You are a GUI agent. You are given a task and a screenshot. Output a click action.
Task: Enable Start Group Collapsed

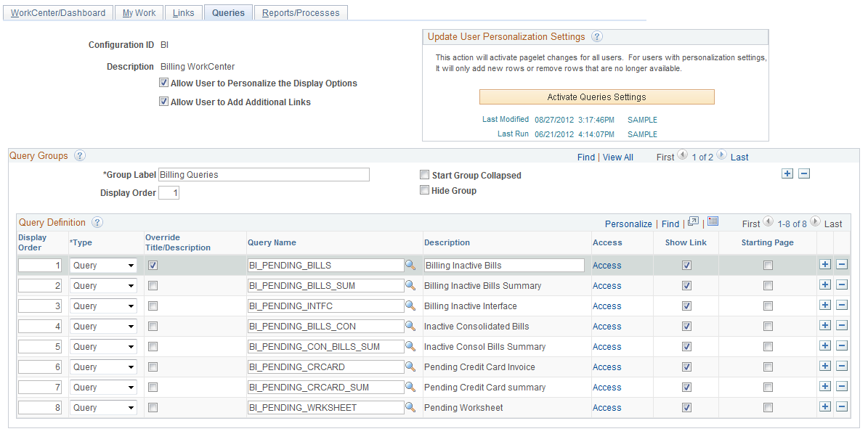click(425, 175)
